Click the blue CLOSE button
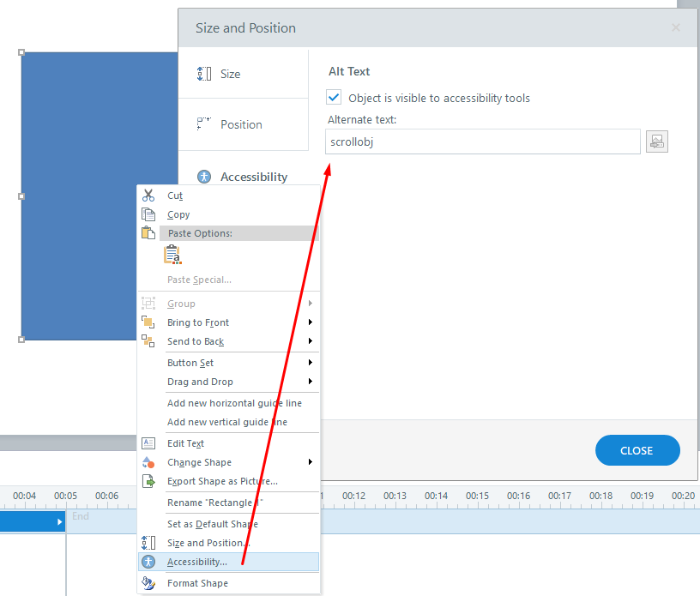The height and width of the screenshot is (596, 700). click(637, 450)
